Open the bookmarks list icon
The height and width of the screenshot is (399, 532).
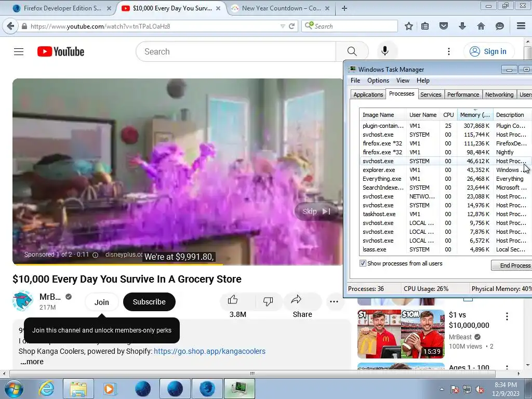coord(425,26)
